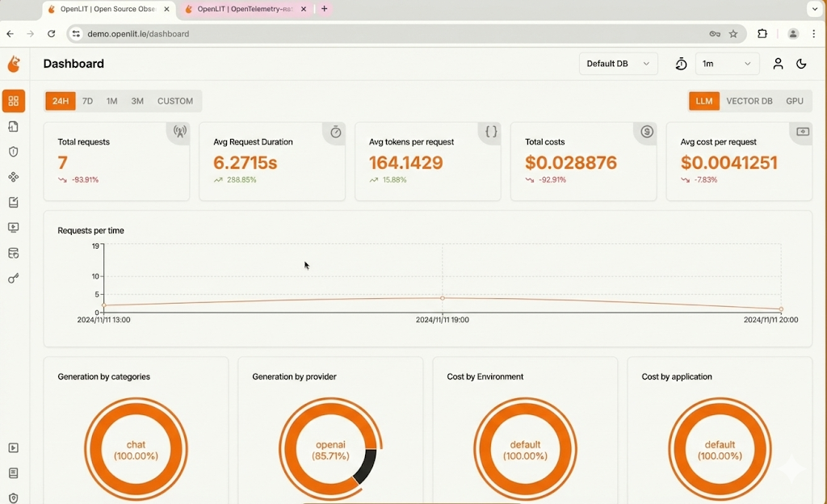Click the 19:00 data point on requests chart
The image size is (827, 504).
443,298
